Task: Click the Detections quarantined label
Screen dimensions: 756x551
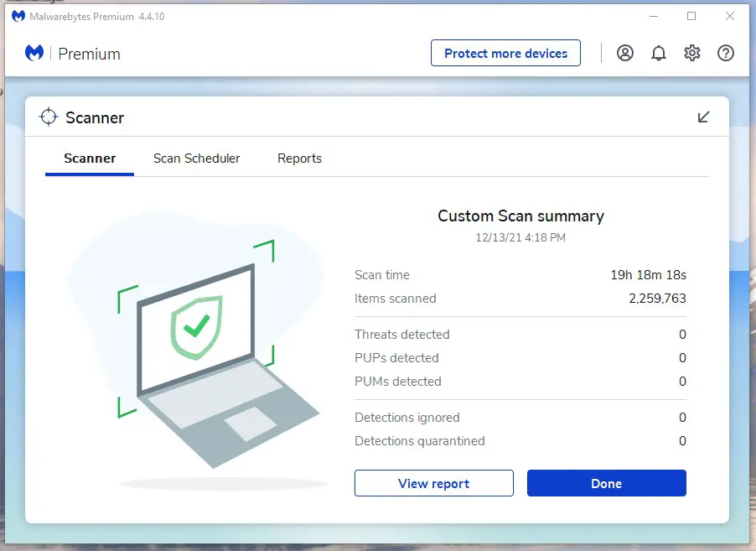Action: coord(419,441)
